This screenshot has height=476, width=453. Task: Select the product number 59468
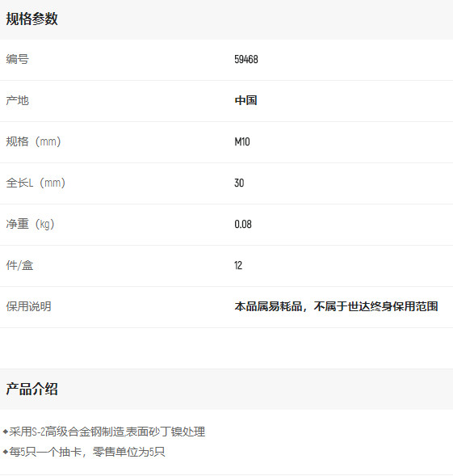click(x=246, y=59)
